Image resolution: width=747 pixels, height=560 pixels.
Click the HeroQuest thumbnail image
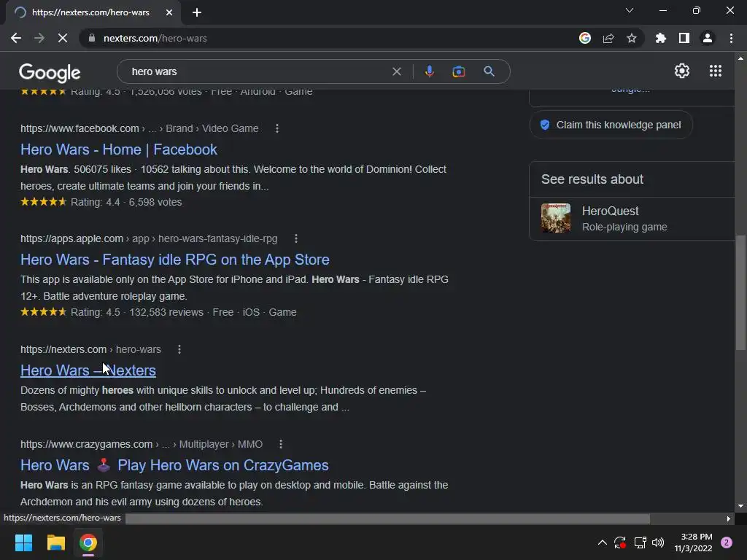click(x=555, y=218)
